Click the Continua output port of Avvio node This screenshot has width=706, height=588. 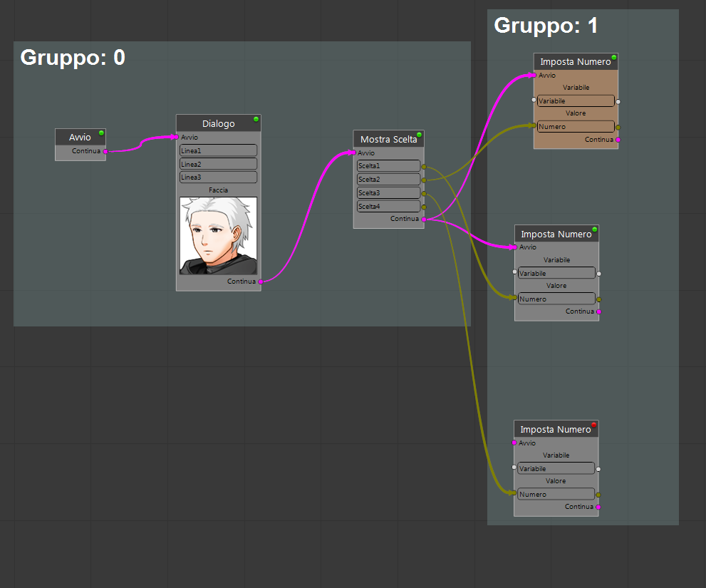pos(105,151)
